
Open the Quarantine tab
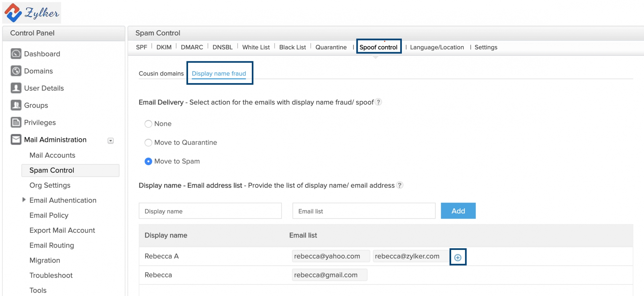coord(331,47)
